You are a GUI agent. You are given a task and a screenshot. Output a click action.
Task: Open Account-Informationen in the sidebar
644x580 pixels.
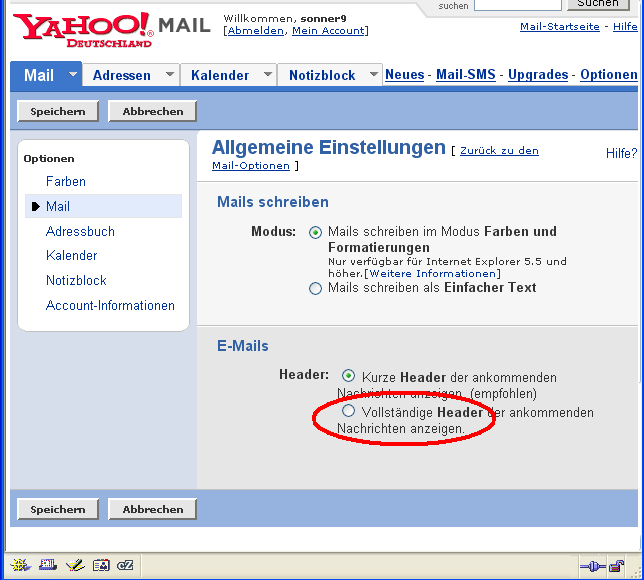point(110,306)
